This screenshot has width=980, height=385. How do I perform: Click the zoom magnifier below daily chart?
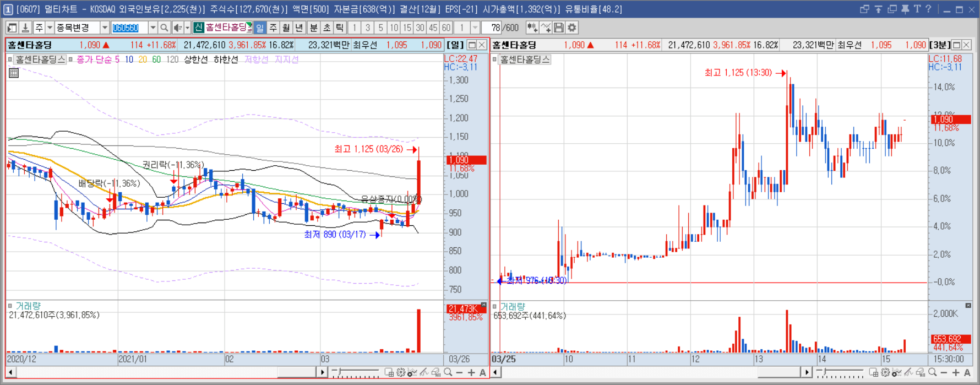click(x=448, y=373)
